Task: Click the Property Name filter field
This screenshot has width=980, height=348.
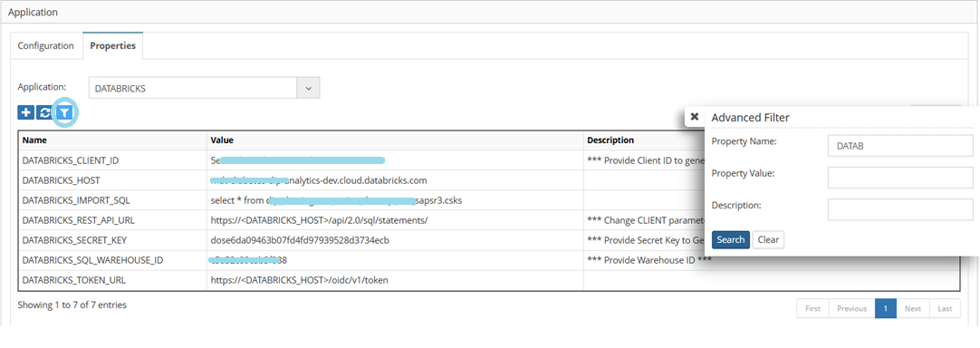Action: pyautogui.click(x=900, y=145)
